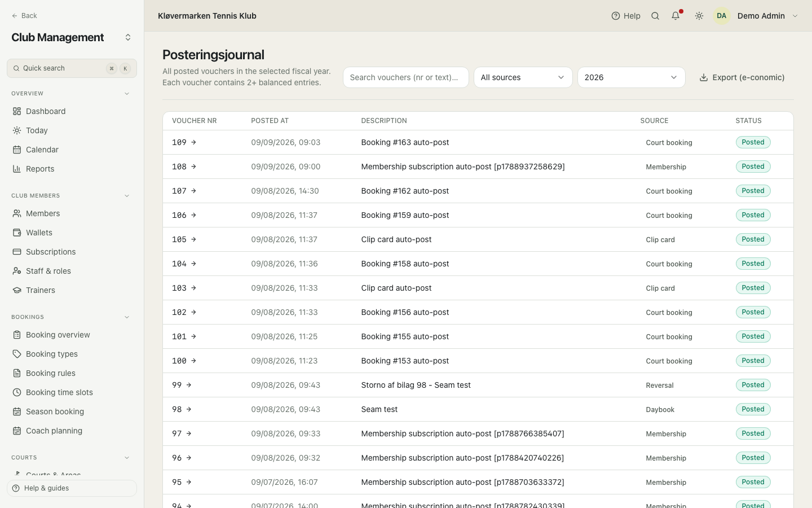812x508 pixels.
Task: Click the Calendar sidebar icon
Action: coord(17,150)
